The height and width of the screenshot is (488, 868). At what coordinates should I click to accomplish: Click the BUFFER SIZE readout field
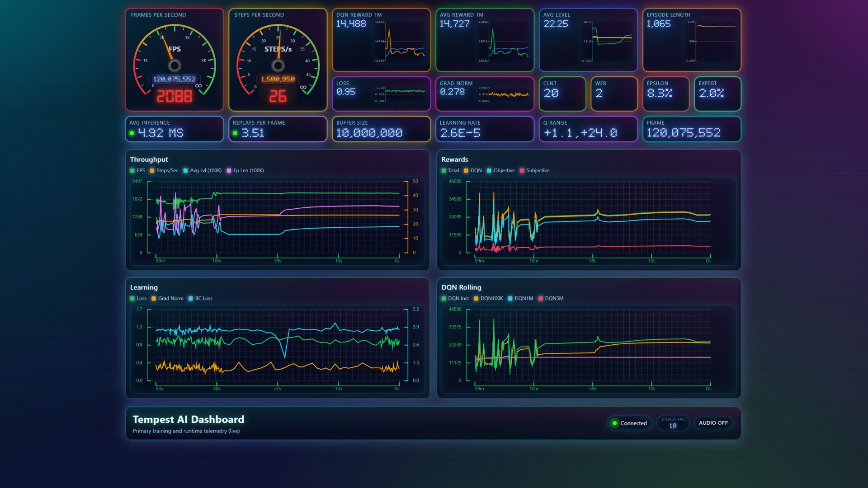coord(381,129)
